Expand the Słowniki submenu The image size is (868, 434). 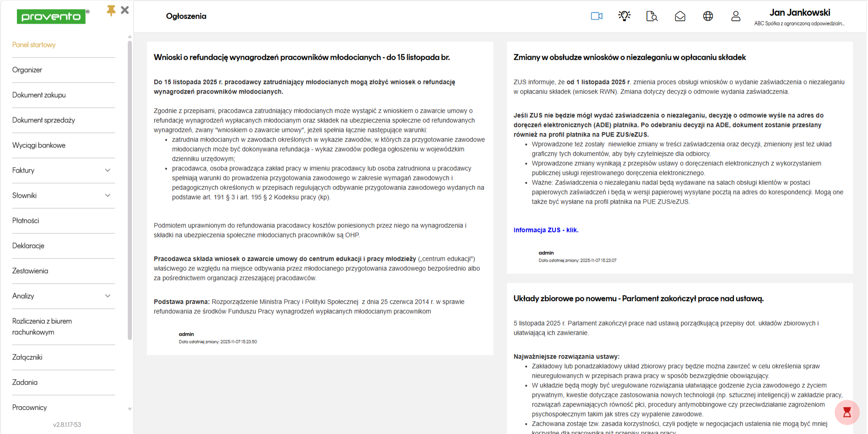[x=108, y=196]
